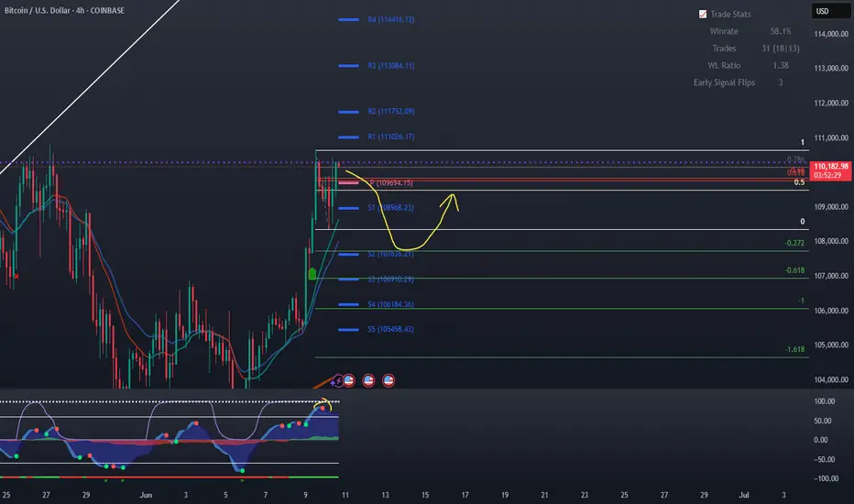Screen dimensions: 854x504
Task: Click 104,000.00 on the price axis
Action: [831, 379]
